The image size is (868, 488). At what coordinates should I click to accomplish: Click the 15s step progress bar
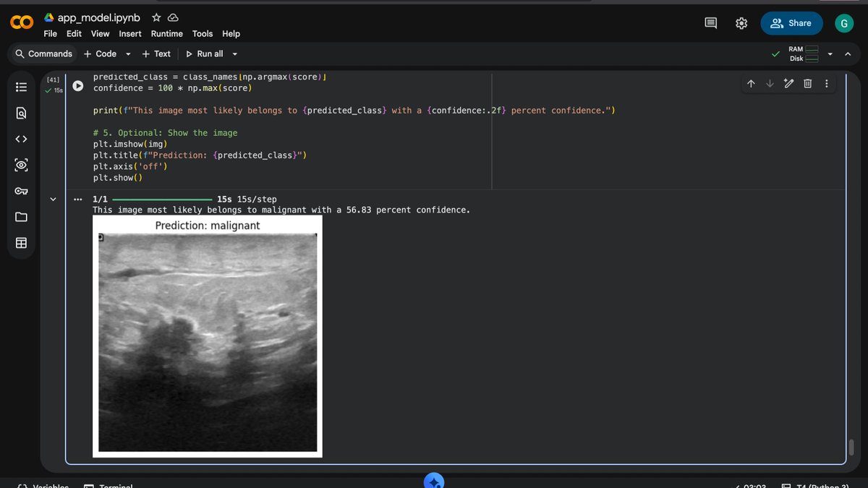click(162, 199)
